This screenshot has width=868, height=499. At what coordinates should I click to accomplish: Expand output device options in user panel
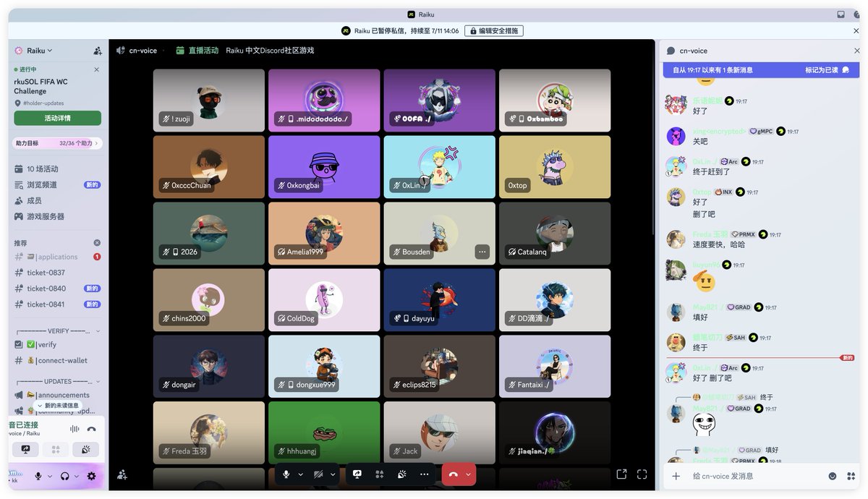[x=77, y=476]
